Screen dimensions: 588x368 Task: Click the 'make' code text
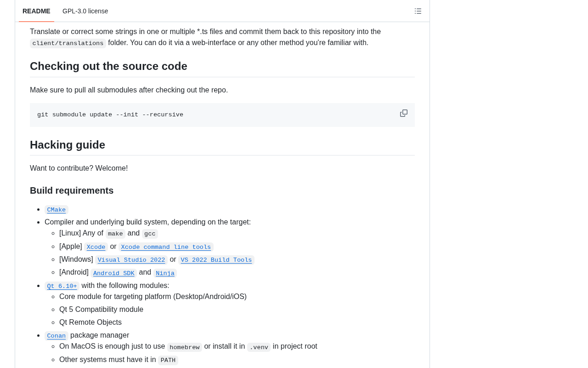coord(115,234)
